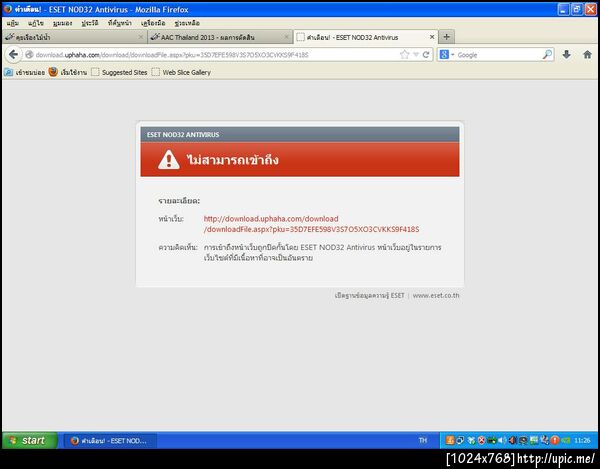
Task: Open the แก้ไข (Edit) menu
Action: pyautogui.click(x=36, y=23)
